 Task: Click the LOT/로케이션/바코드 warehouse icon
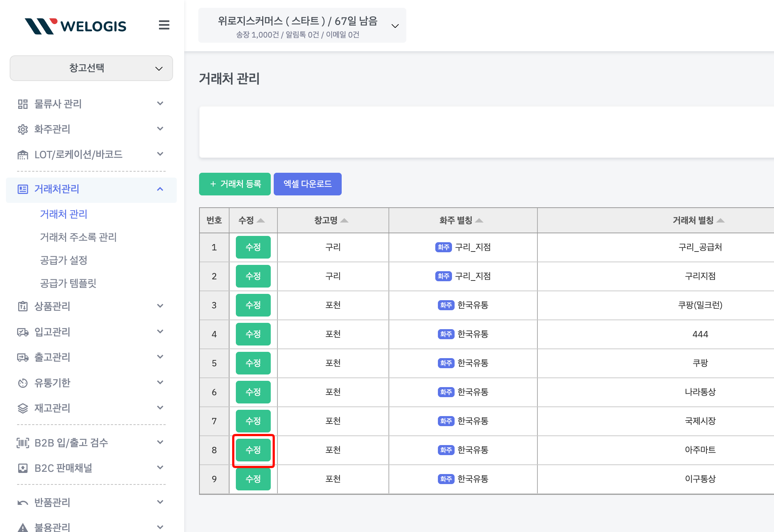[23, 155]
